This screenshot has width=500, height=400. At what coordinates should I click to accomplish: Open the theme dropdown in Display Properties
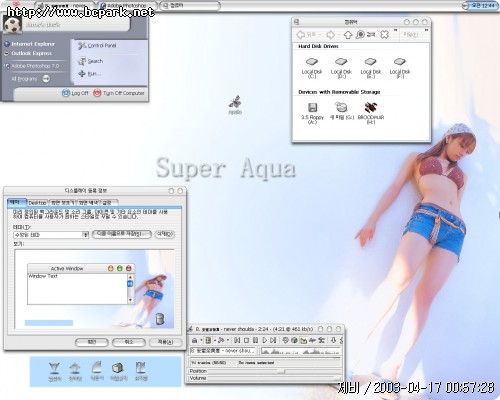point(85,235)
